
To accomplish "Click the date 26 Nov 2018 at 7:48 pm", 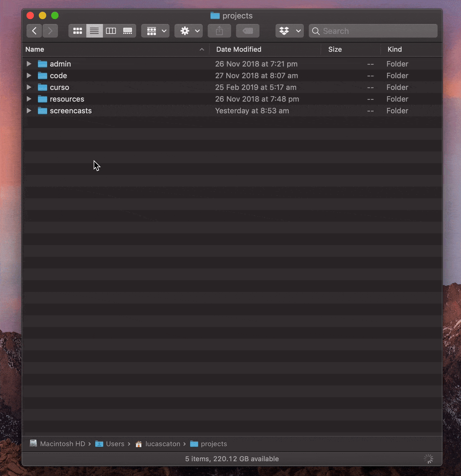I will point(257,99).
